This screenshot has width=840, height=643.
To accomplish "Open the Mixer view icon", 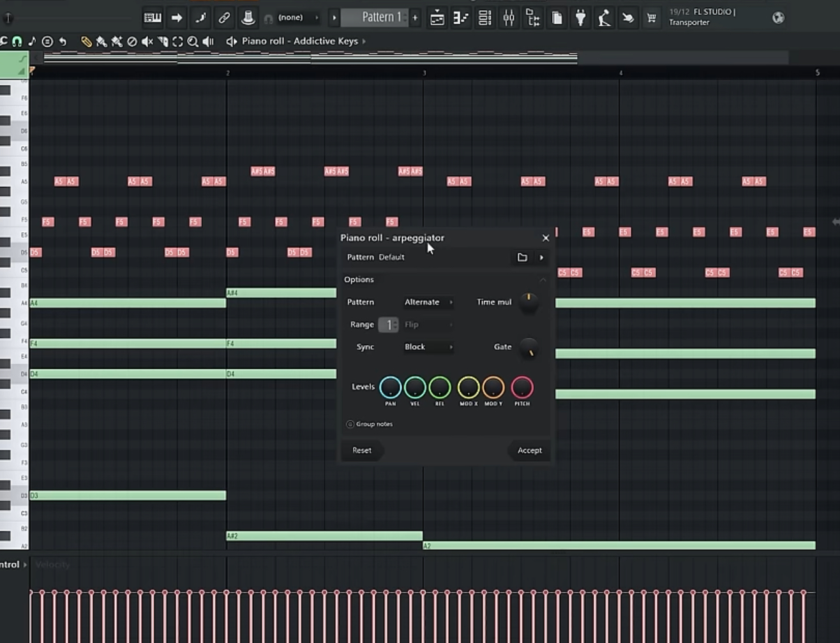I will point(509,18).
